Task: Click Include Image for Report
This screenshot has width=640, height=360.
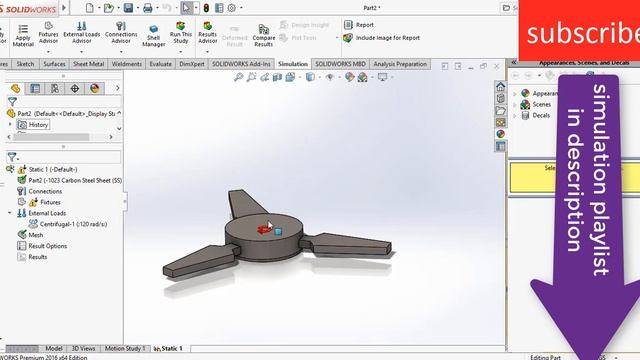Action: 382,38
